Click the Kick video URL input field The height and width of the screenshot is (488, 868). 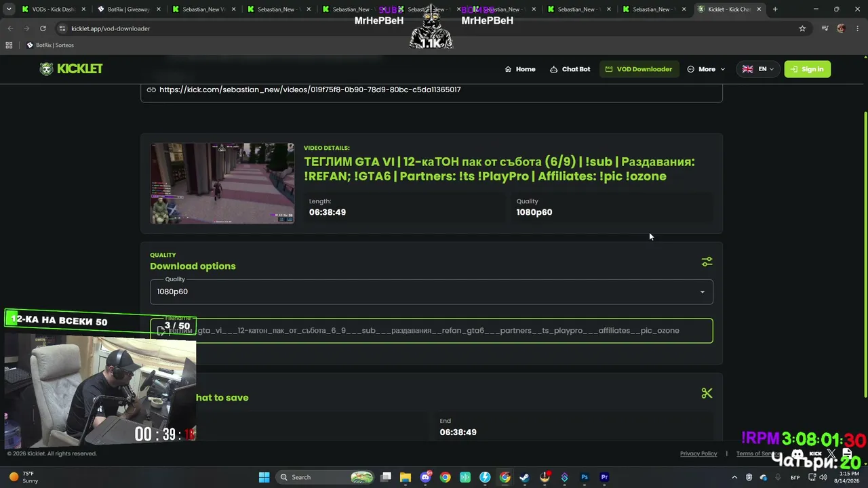coord(431,90)
